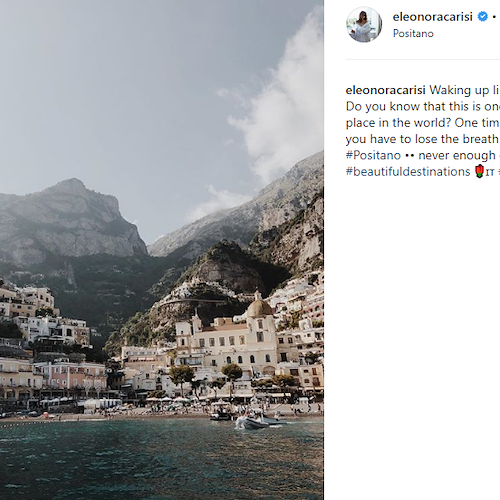Click the IT flag letters after the rose
Viewport: 500px width, 500px height.
tap(490, 173)
